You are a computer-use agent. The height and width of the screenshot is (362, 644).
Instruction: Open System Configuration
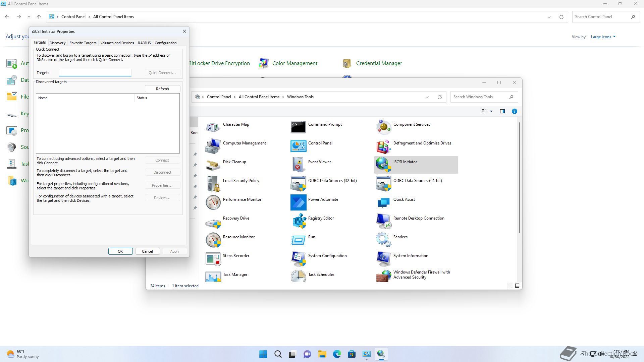[x=298, y=258]
